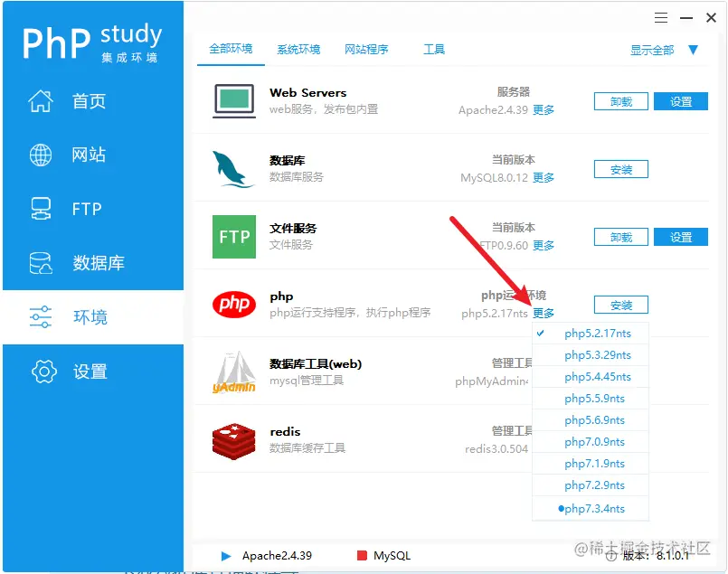Screen dimensions: 728x574
Task: Click 卸载 for 文件服务 FTP
Action: pos(621,237)
